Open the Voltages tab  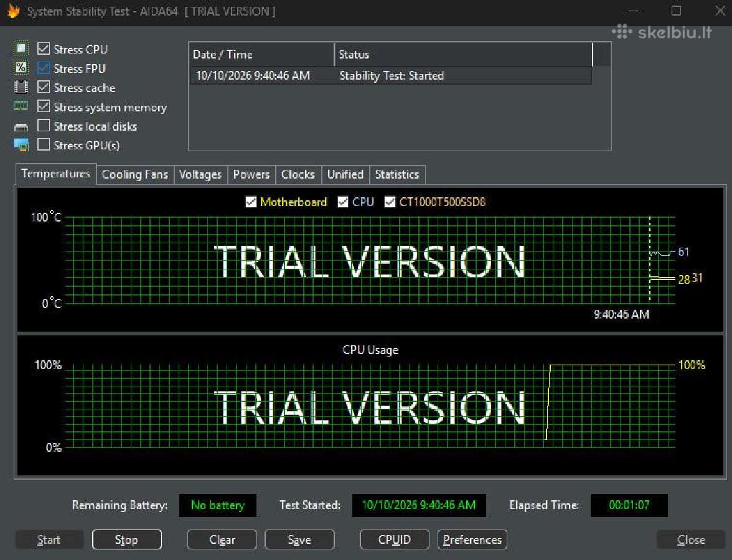tap(200, 174)
